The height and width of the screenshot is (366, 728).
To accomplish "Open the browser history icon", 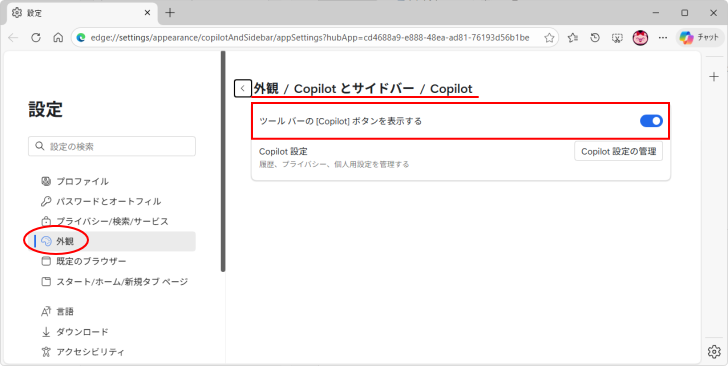I will point(595,38).
